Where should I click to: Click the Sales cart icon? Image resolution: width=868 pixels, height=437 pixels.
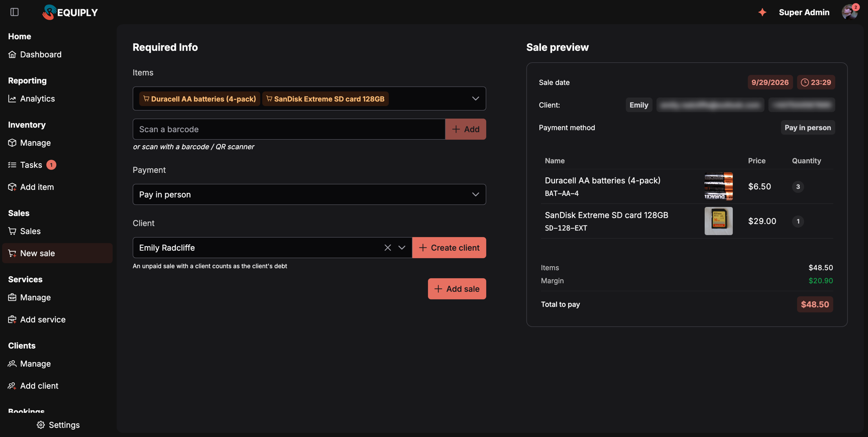click(12, 231)
